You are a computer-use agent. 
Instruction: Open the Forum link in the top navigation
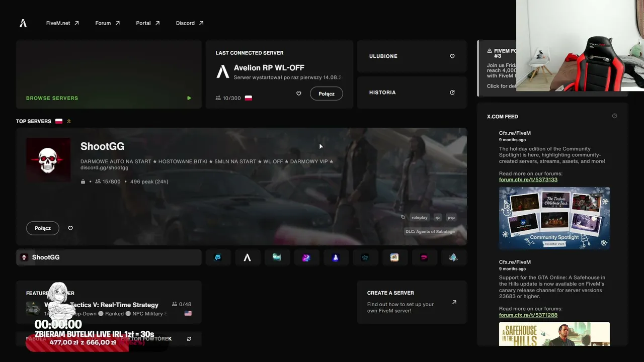[x=108, y=23]
